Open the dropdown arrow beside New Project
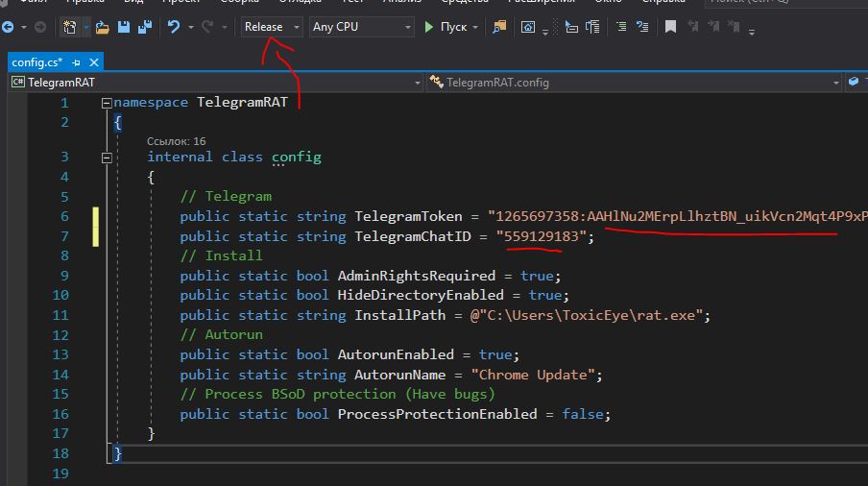Screen dimensions: 868x486 coord(85,27)
